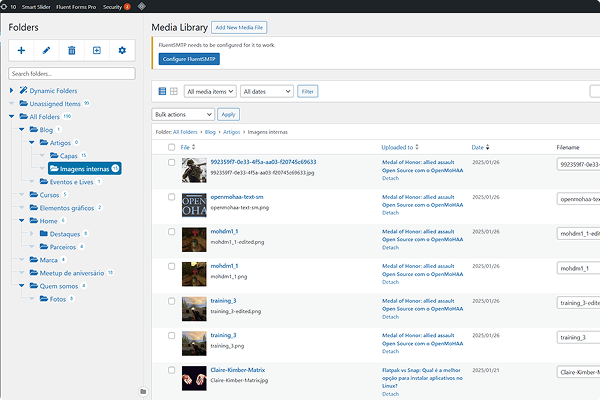Switch to grid view icon

[x=174, y=91]
